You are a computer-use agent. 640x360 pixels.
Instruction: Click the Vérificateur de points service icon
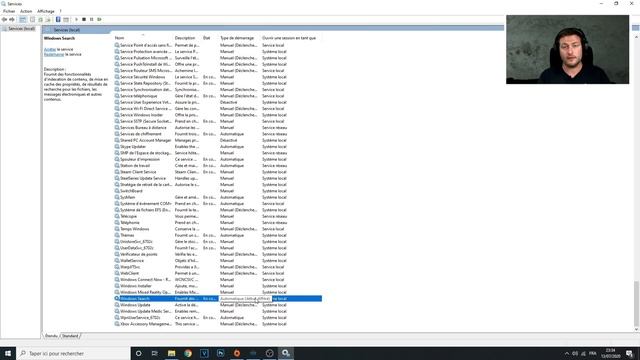[117, 254]
